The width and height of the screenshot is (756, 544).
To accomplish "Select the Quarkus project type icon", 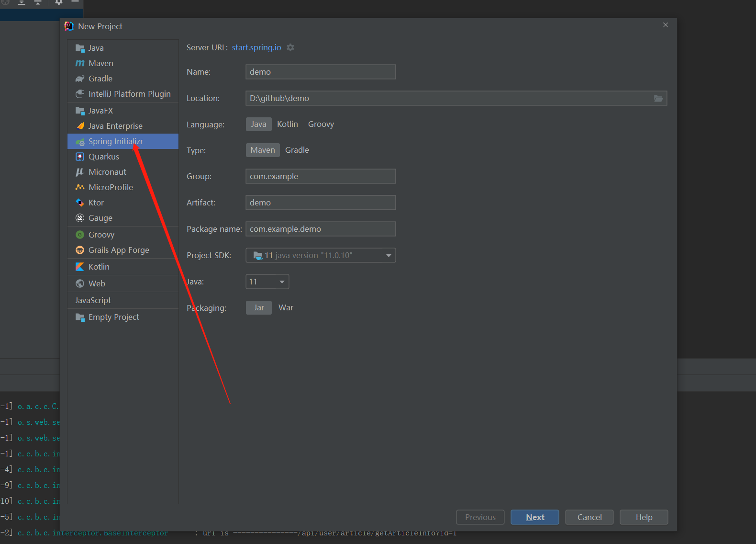I will (x=80, y=157).
